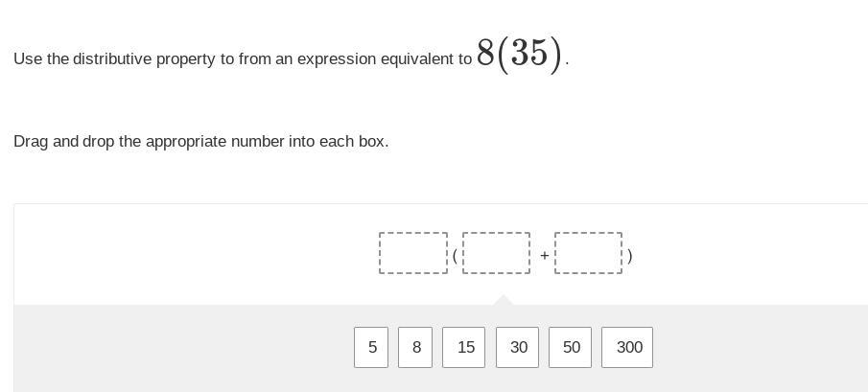Viewport: 868px width, 392px height.
Task: Click the empty box right of the plus sign
Action: click(x=588, y=253)
